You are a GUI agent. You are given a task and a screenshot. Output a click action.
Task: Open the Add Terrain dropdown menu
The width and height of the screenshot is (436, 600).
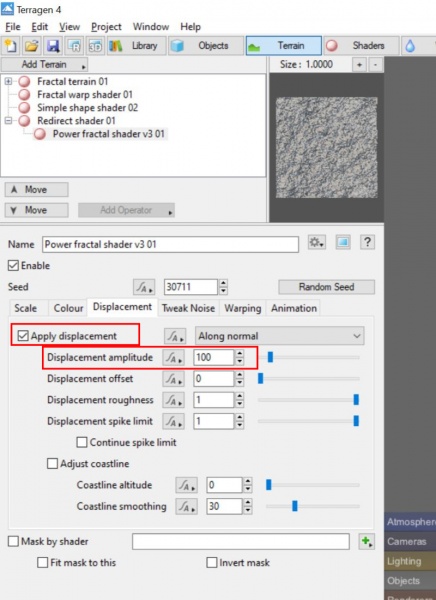pyautogui.click(x=44, y=65)
